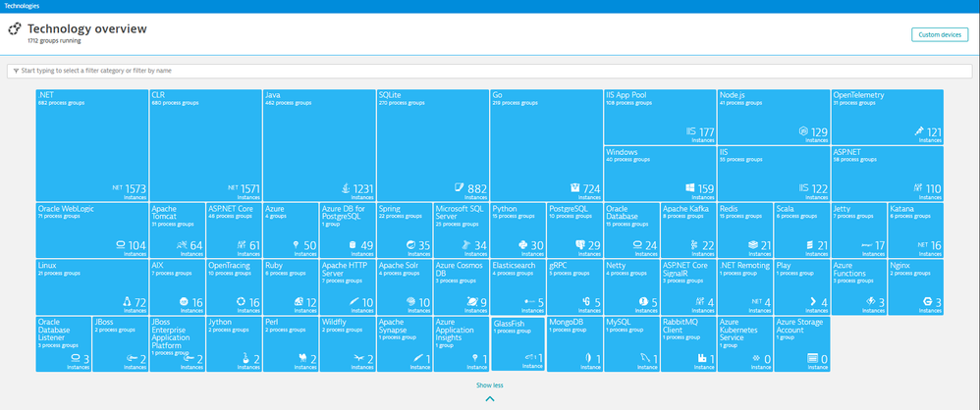Click the Apache Tomcat icon beside 64
The width and height of the screenshot is (980, 410).
coord(182,245)
